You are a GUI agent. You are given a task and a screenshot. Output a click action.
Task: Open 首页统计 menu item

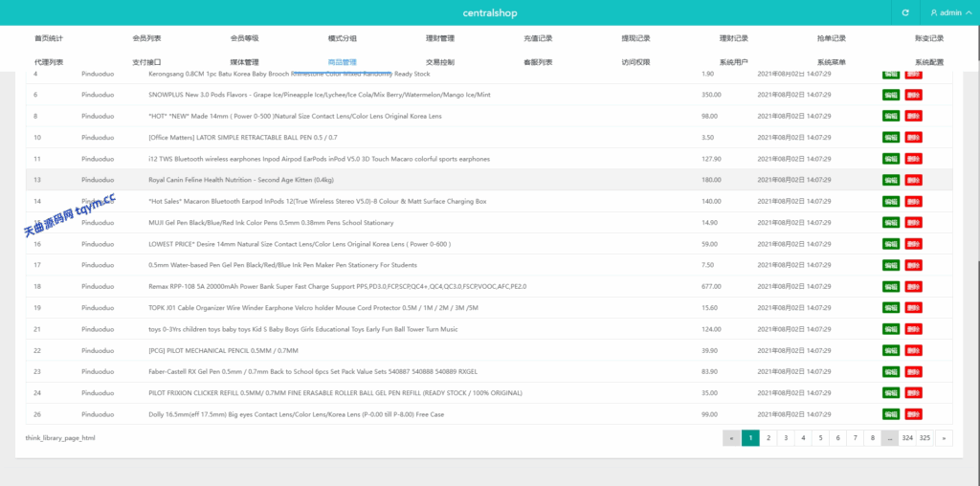(49, 38)
